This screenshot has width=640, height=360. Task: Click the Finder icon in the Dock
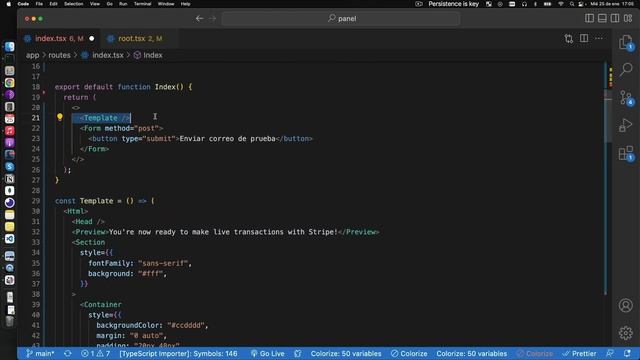pyautogui.click(x=9, y=47)
